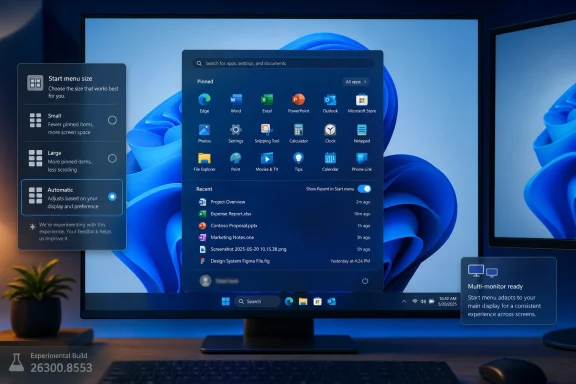Open File Explorer from the taskbar
The height and width of the screenshot is (384, 576).
pyautogui.click(x=303, y=301)
